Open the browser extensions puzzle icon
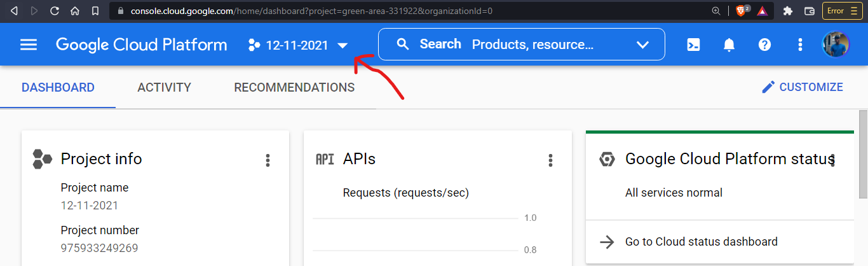 (789, 11)
